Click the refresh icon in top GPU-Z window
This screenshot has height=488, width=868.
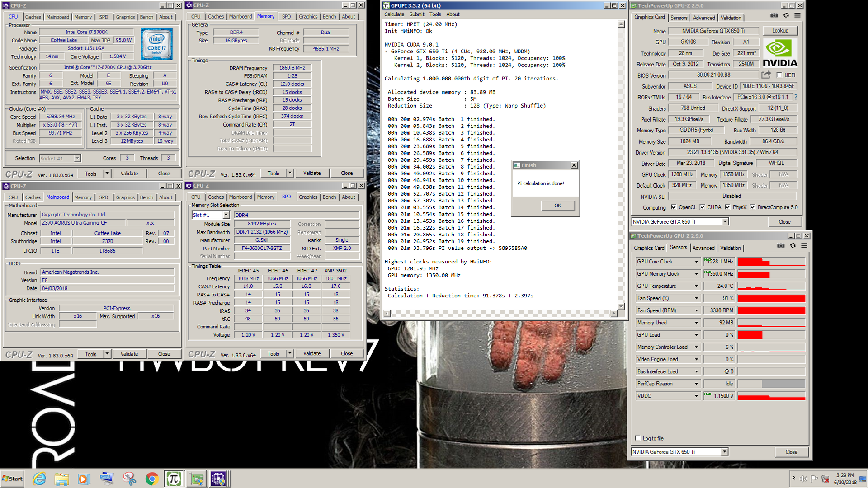(x=786, y=15)
